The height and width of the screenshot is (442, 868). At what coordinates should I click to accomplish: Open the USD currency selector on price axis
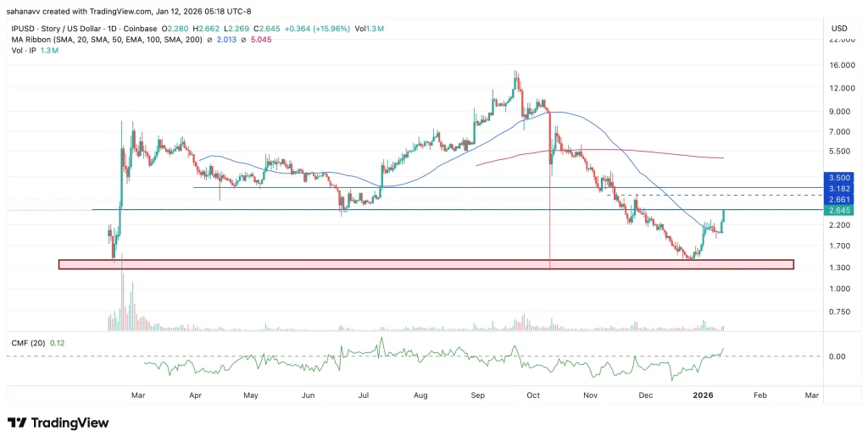(839, 28)
